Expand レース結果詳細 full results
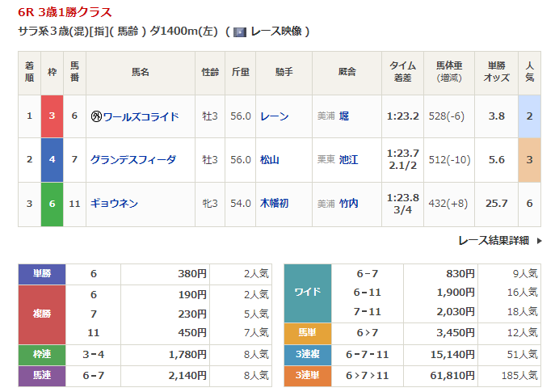 493,240
